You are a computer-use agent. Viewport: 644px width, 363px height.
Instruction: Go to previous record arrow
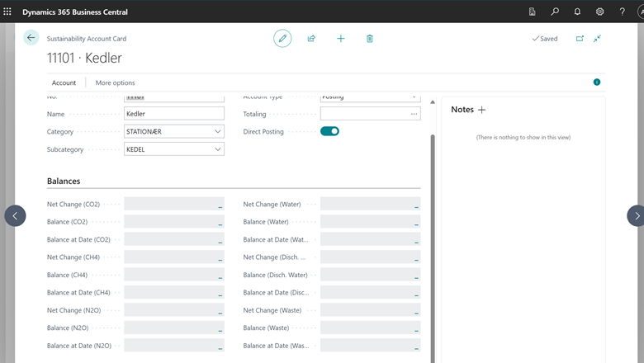[x=15, y=216]
